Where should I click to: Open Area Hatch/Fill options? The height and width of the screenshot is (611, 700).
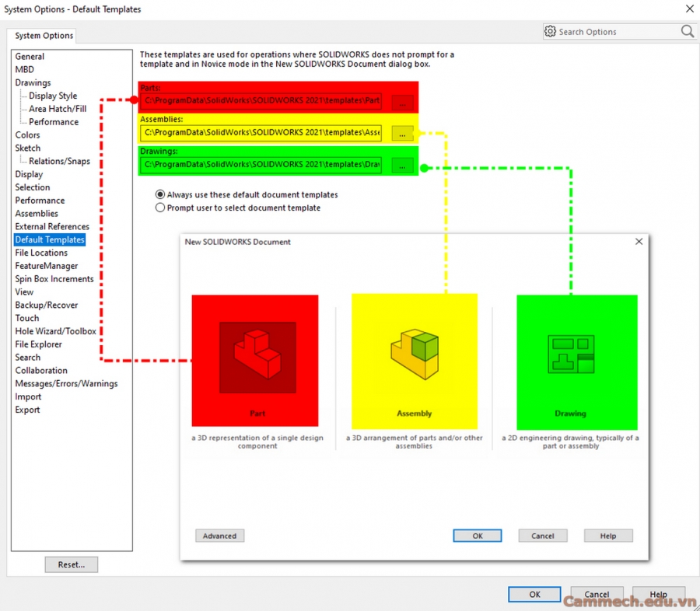[58, 109]
